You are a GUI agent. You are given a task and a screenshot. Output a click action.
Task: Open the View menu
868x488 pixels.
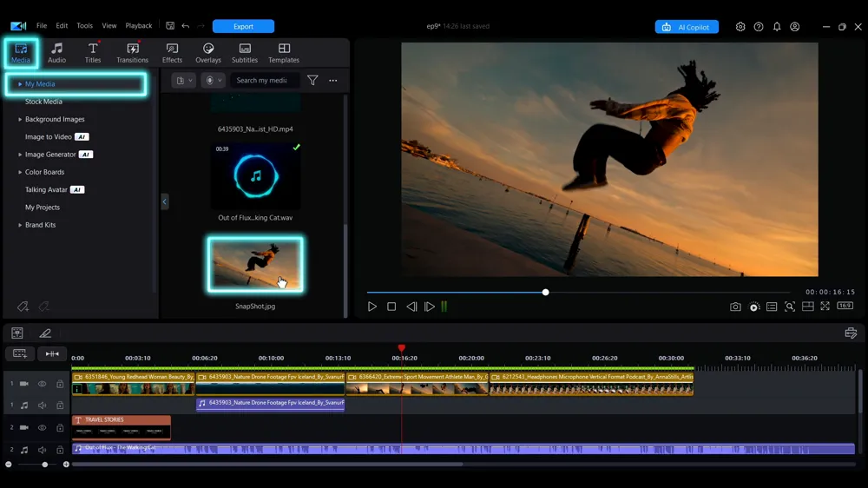(109, 25)
